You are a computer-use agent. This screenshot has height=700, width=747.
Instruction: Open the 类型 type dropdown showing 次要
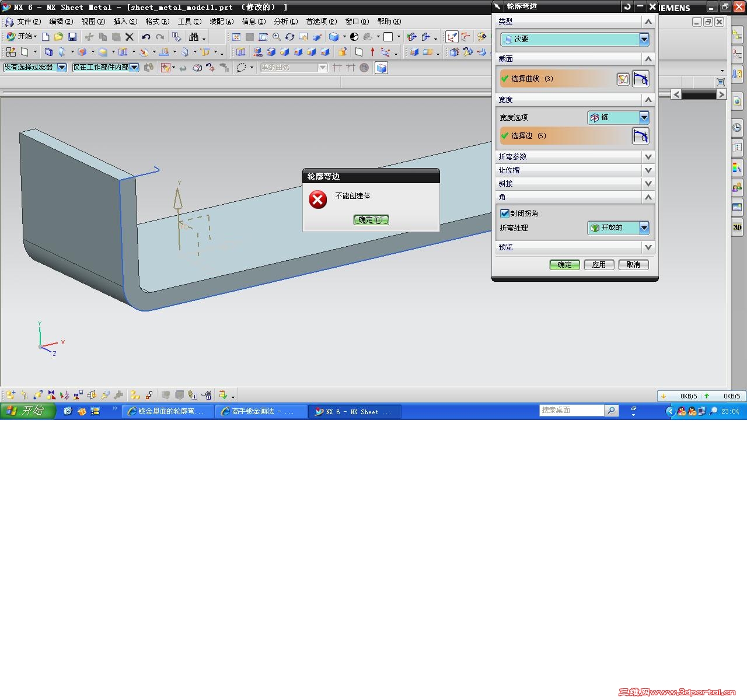click(x=574, y=39)
